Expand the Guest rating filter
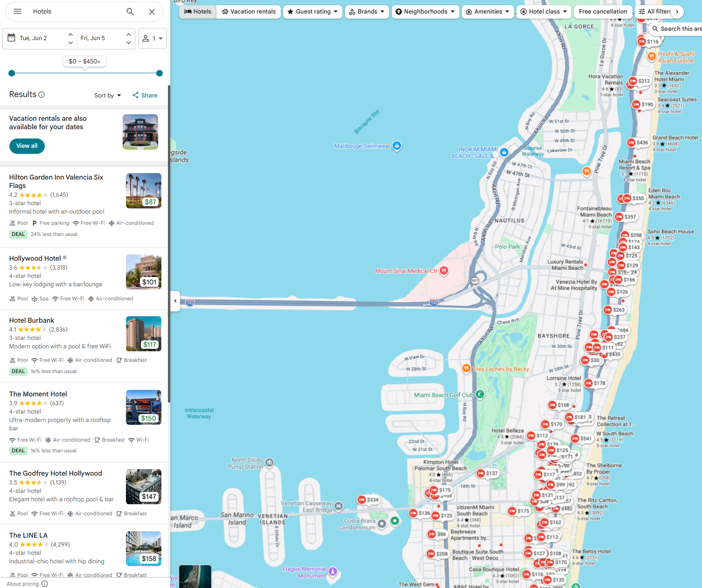Image resolution: width=702 pixels, height=588 pixels. point(313,12)
